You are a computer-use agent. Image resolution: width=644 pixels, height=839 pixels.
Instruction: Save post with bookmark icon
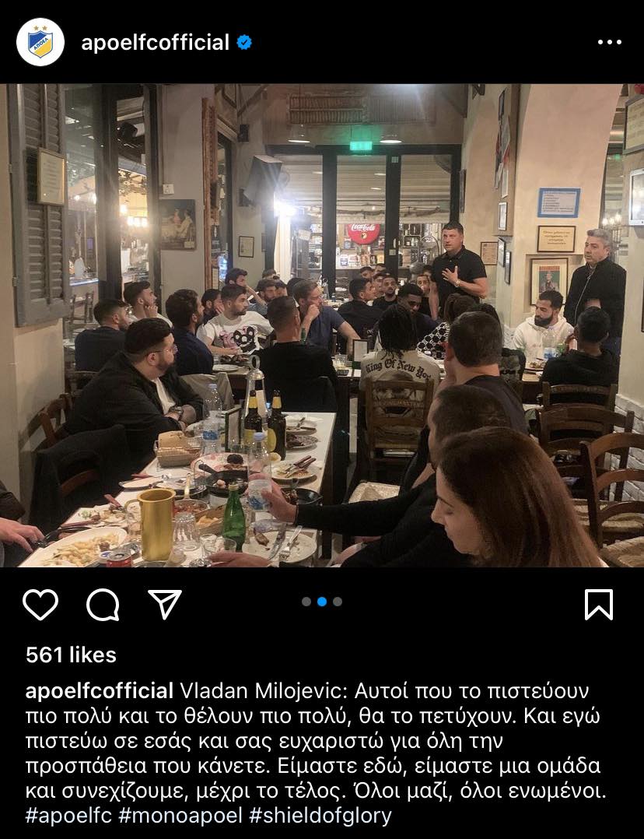click(599, 605)
